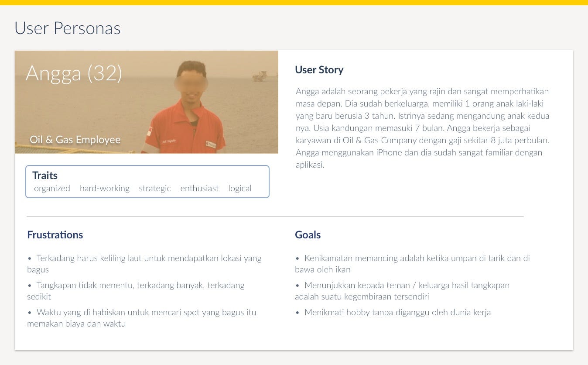Click the Goals section heading
Screen dimensions: 588x365
308,235
